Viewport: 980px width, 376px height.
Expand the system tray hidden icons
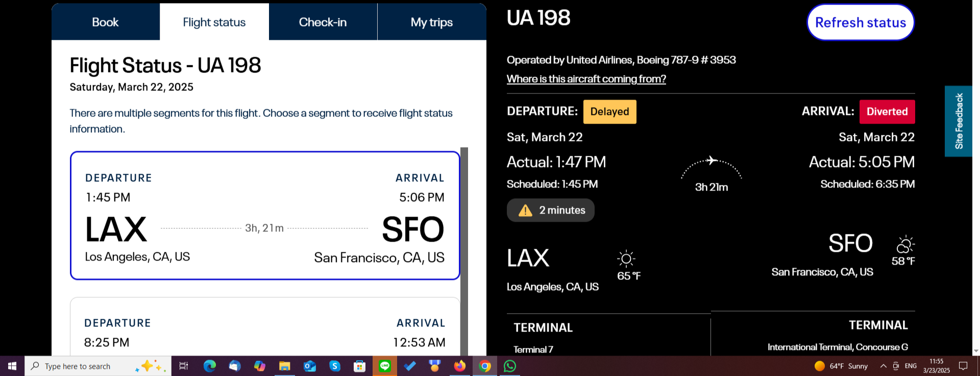click(883, 366)
